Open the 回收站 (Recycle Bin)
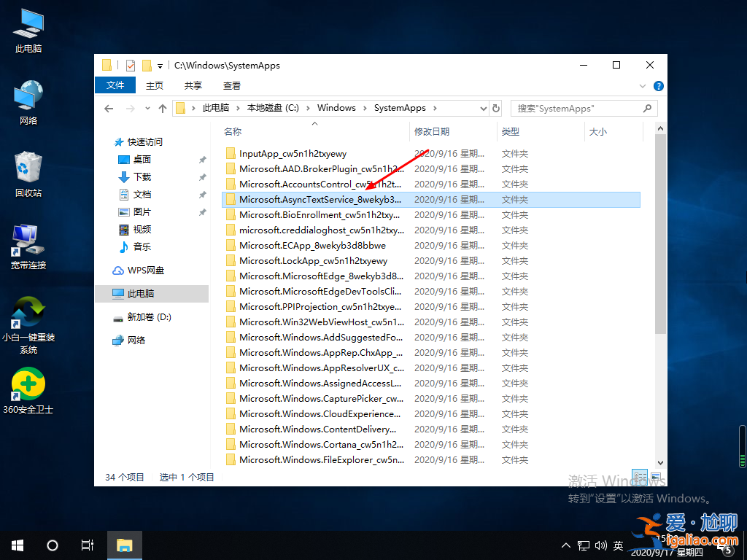 point(27,173)
